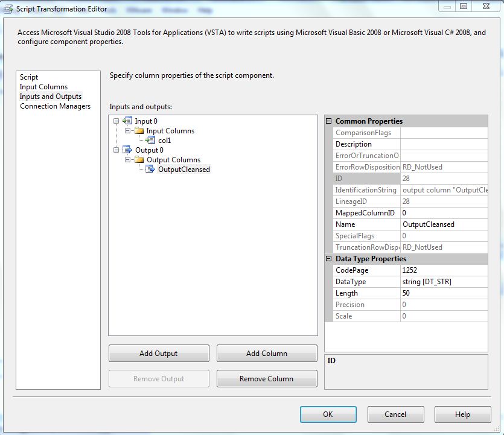Collapse the Input 0 tree node
This screenshot has width=504, height=435.
(116, 121)
